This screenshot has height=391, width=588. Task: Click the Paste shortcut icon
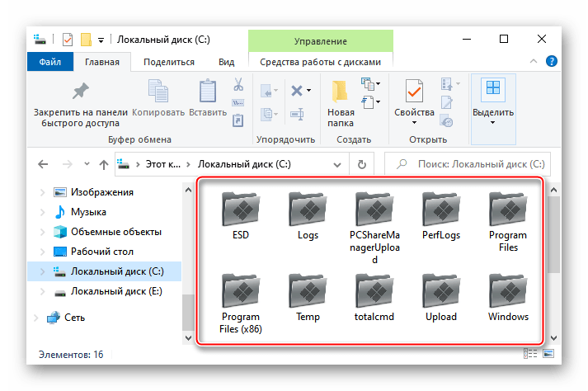[238, 120]
